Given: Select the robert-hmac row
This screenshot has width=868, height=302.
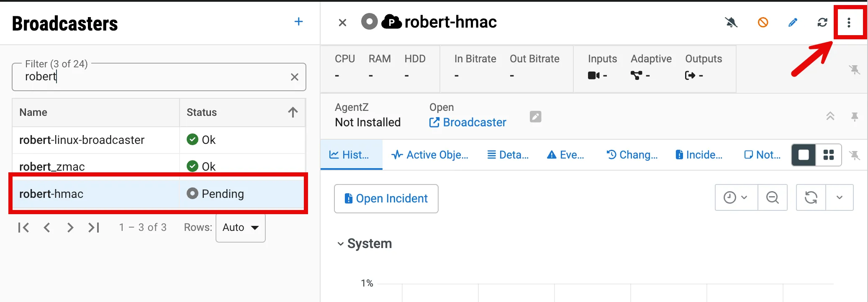Looking at the screenshot, I should point(159,194).
